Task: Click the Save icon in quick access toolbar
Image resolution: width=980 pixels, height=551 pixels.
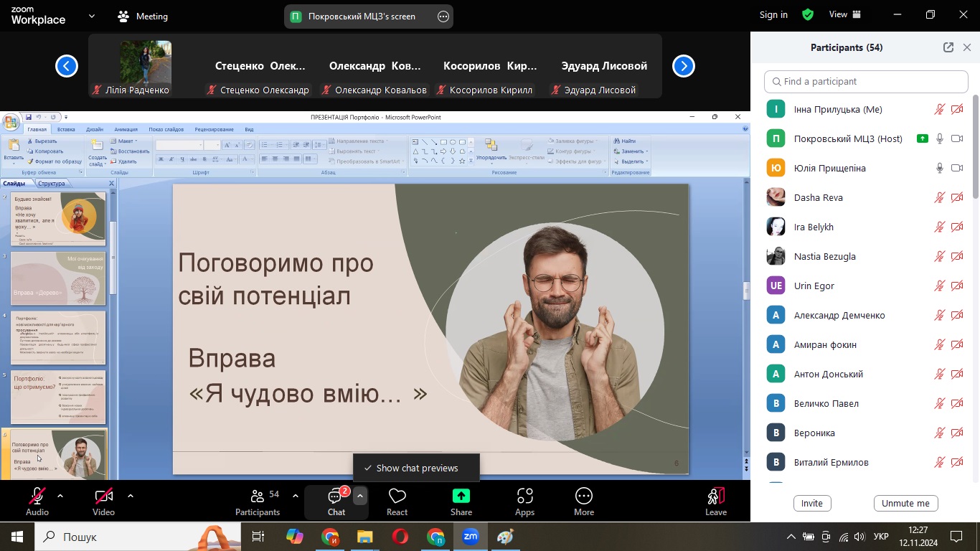Action: pos(28,117)
